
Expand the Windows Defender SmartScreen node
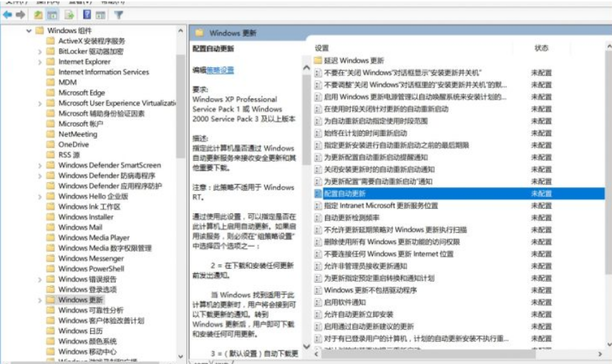(40, 165)
